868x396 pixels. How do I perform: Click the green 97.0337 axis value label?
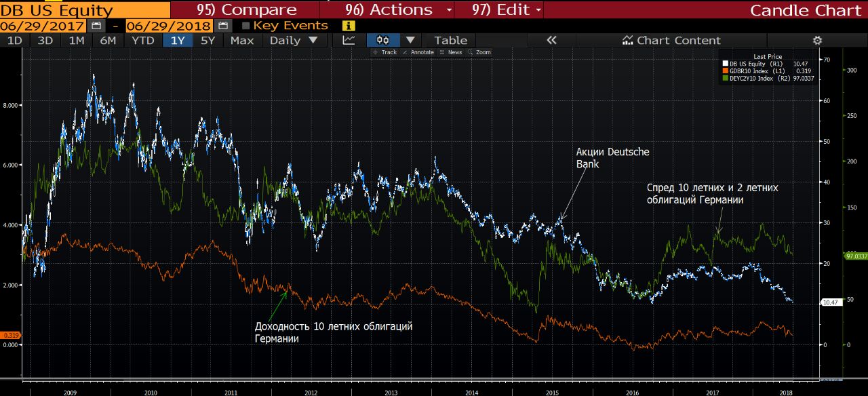856,256
